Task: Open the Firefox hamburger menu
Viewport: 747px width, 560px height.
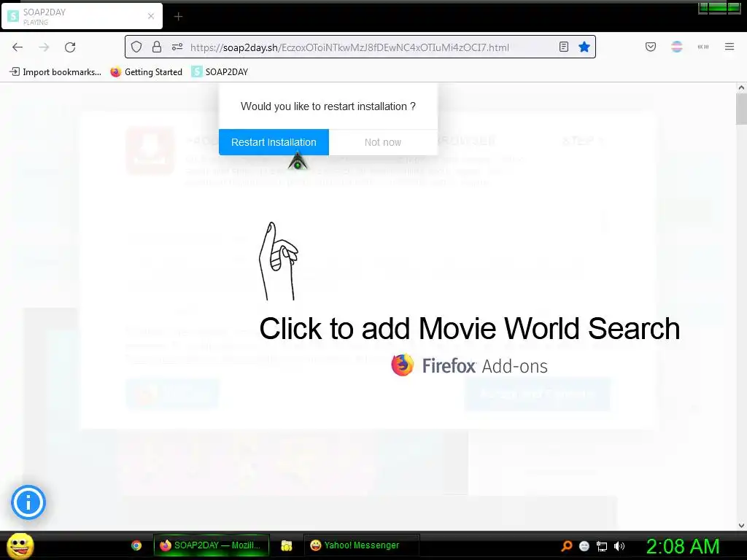Action: pyautogui.click(x=729, y=47)
